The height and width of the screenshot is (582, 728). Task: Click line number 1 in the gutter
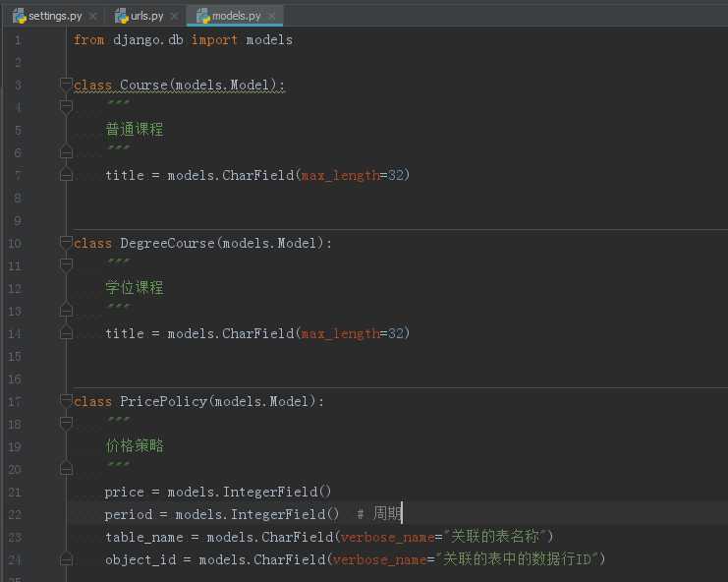pos(18,40)
